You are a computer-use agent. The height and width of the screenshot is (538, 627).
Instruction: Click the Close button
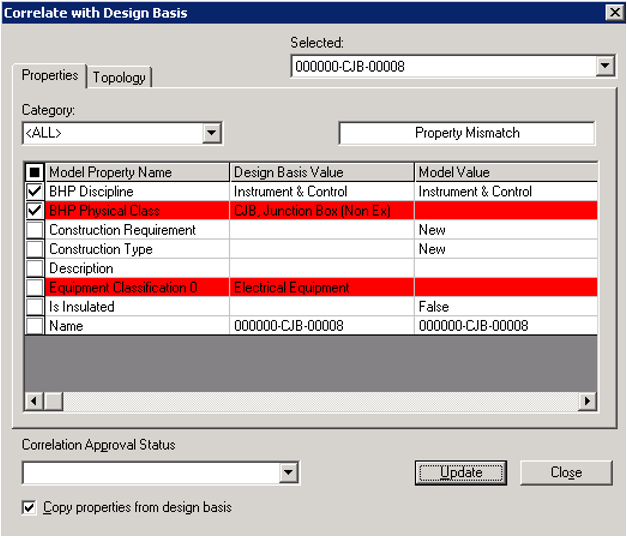coord(566,473)
